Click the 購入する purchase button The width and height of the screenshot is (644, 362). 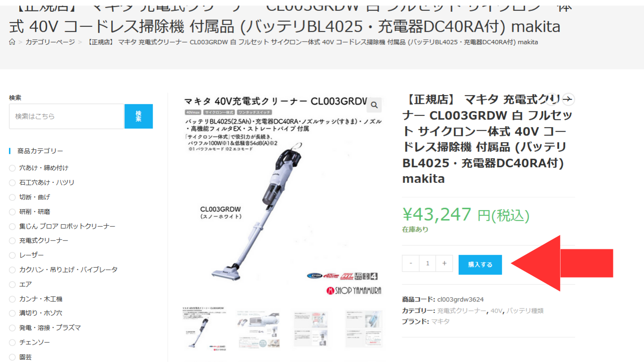[x=480, y=264]
